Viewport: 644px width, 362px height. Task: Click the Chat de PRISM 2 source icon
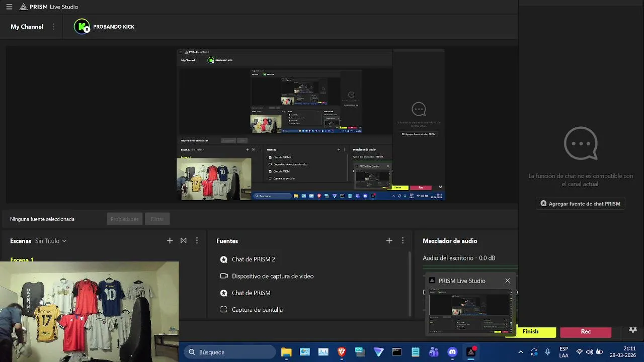tap(224, 259)
